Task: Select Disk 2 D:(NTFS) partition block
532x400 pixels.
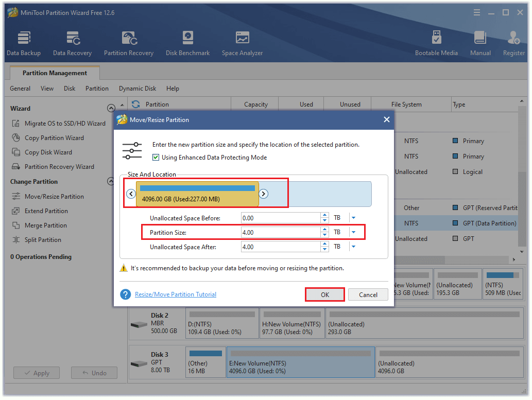Action: 222,323
